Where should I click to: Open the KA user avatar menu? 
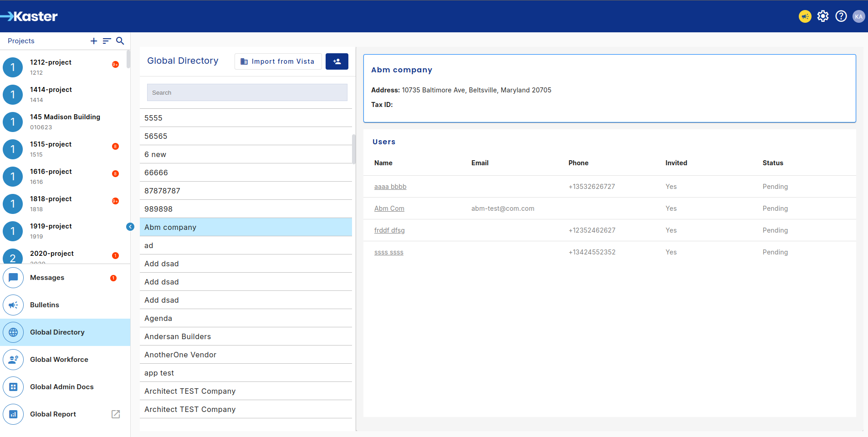(x=858, y=16)
